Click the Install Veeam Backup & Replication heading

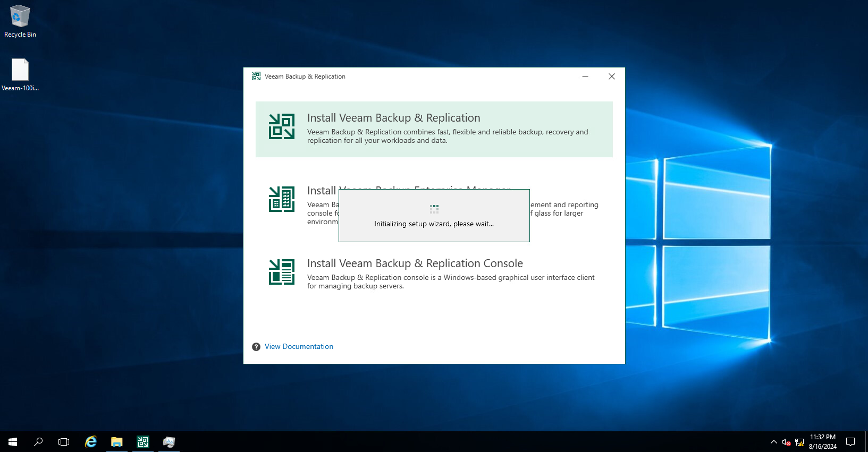(x=393, y=118)
